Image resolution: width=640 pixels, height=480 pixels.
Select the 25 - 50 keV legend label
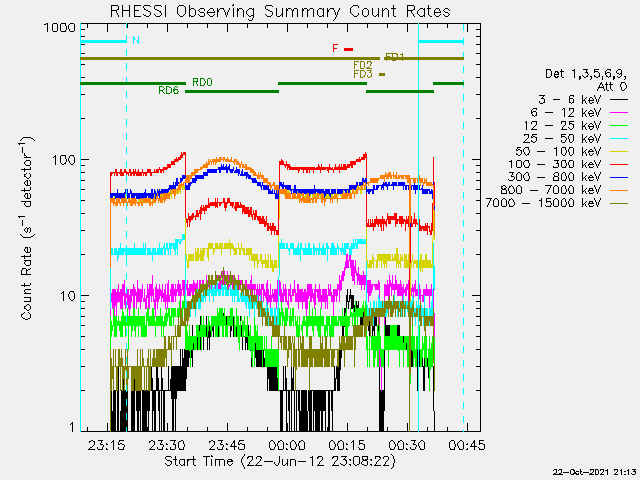[562, 138]
